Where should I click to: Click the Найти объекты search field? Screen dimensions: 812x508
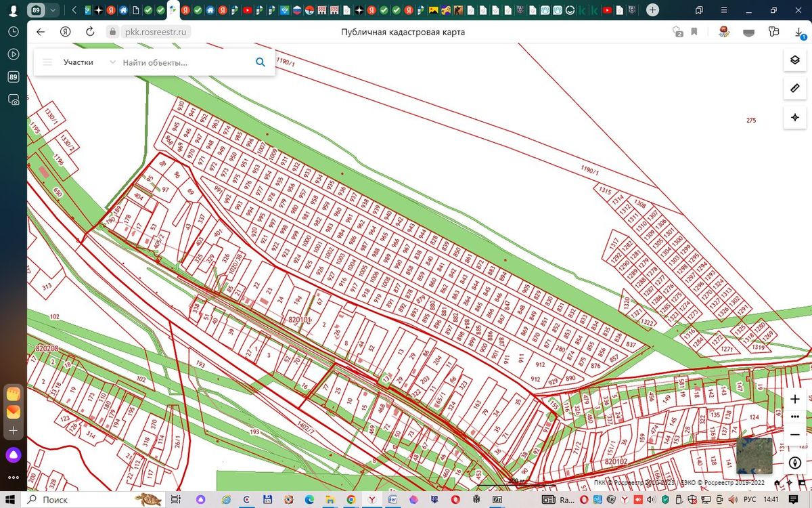pyautogui.click(x=184, y=62)
